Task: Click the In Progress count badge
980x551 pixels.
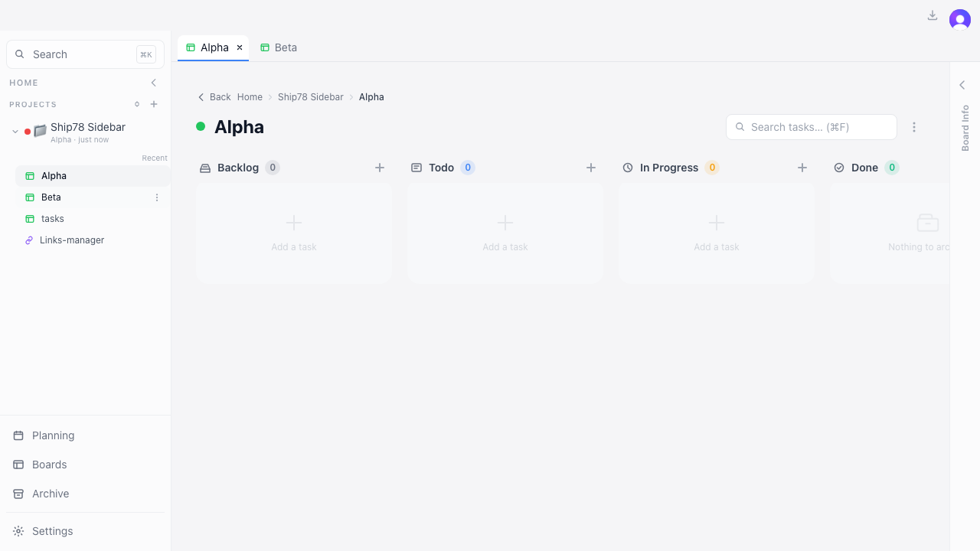Action: tap(712, 168)
